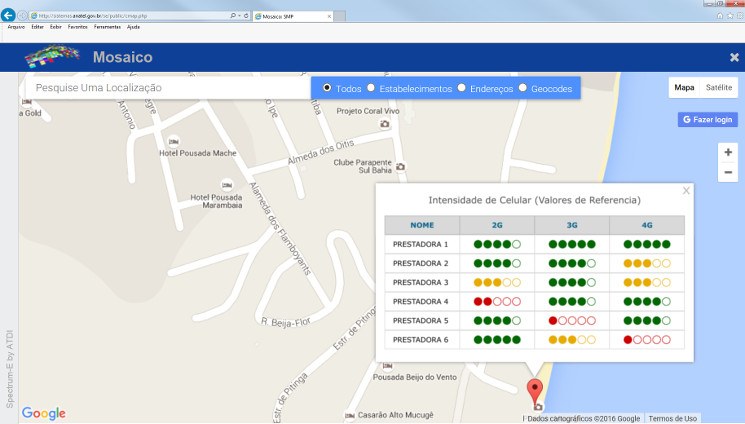
Task: Open the Exibir menu
Action: [x=56, y=27]
